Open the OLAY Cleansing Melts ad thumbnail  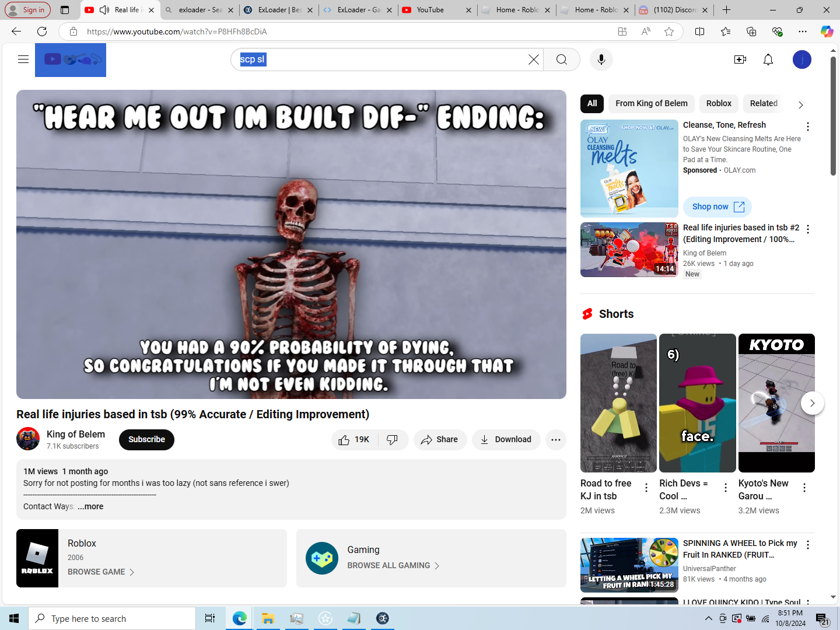(629, 169)
